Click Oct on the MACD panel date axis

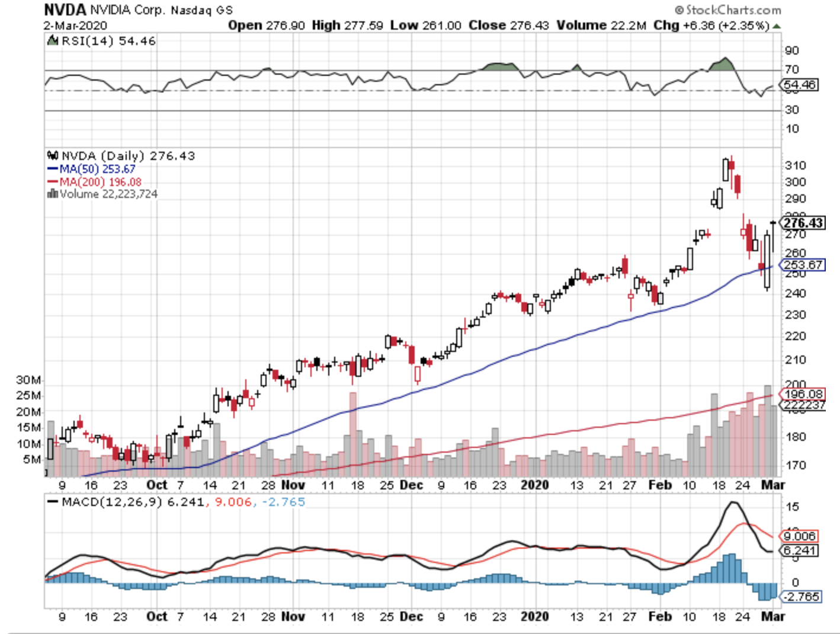click(x=157, y=616)
